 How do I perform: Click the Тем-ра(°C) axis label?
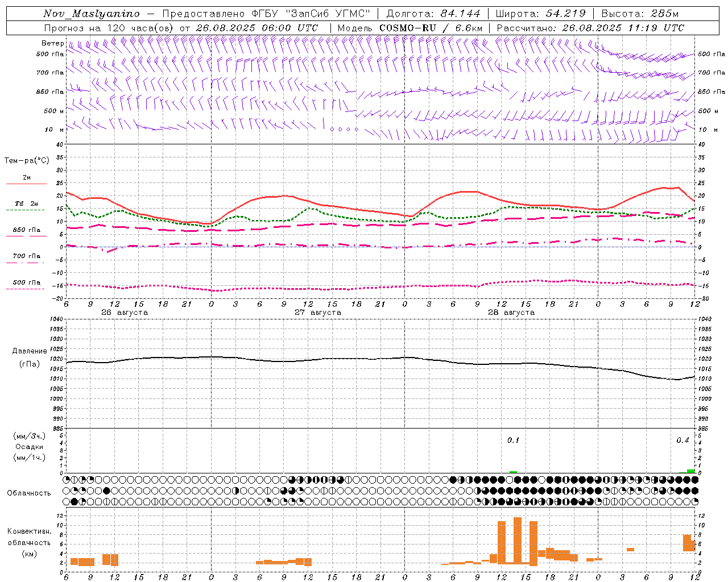click(27, 161)
